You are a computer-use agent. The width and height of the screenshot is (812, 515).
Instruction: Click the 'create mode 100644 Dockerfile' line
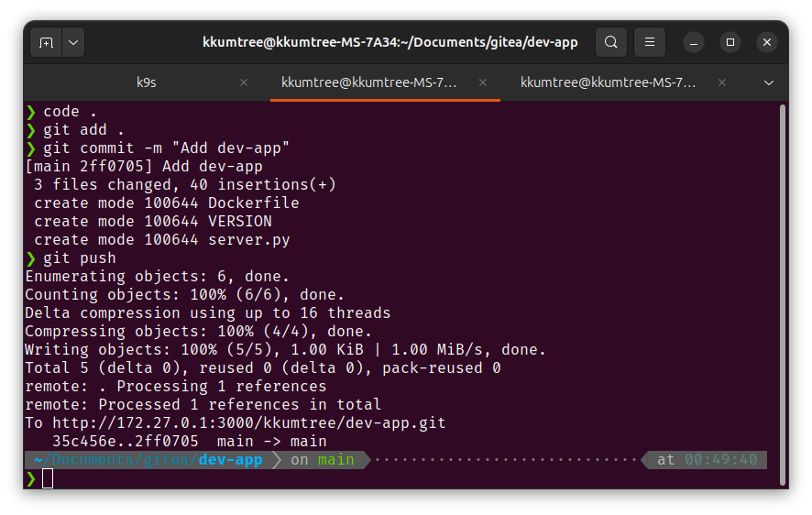tap(166, 203)
